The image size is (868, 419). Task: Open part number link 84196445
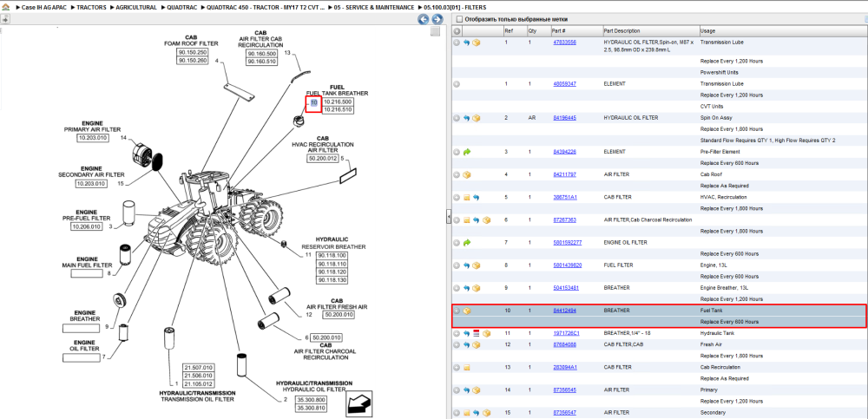pyautogui.click(x=565, y=118)
